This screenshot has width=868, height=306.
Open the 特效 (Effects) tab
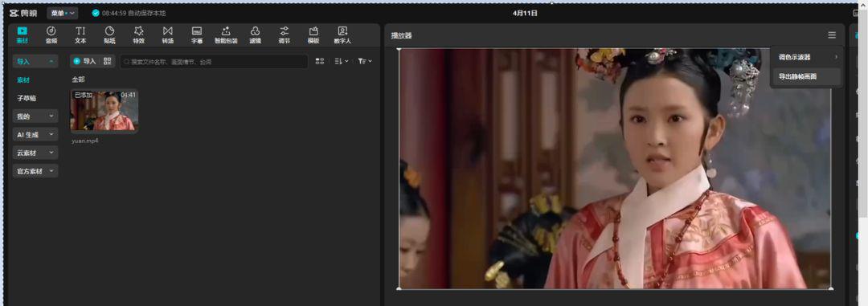138,35
